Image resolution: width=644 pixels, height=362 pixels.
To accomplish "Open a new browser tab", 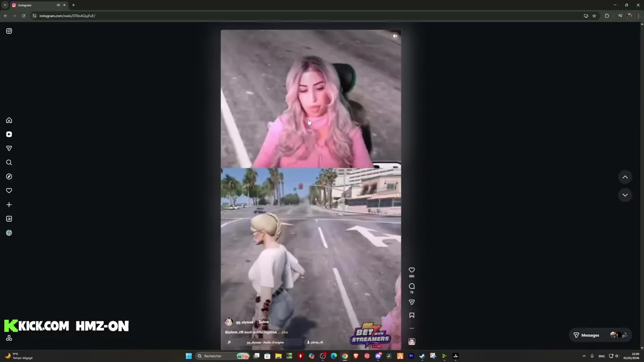I will (x=73, y=5).
